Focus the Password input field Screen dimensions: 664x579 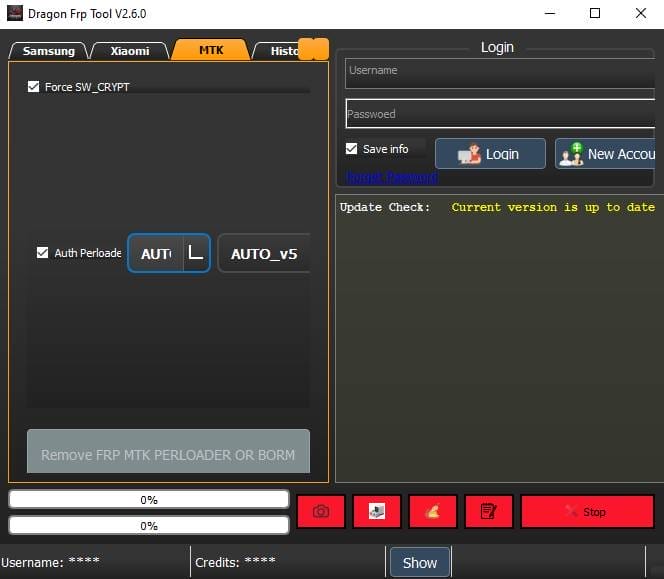pos(500,114)
